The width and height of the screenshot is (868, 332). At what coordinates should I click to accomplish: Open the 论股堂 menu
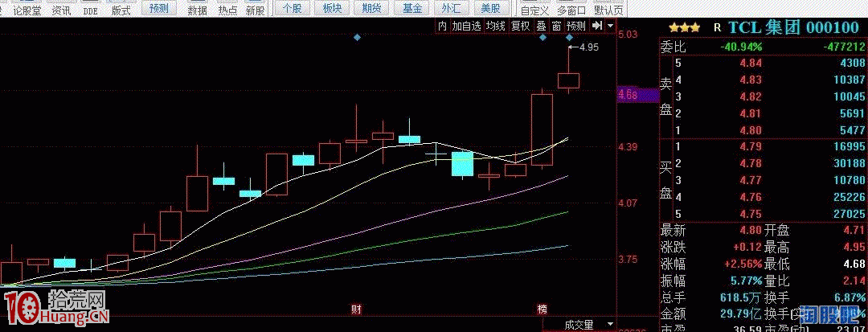(27, 10)
